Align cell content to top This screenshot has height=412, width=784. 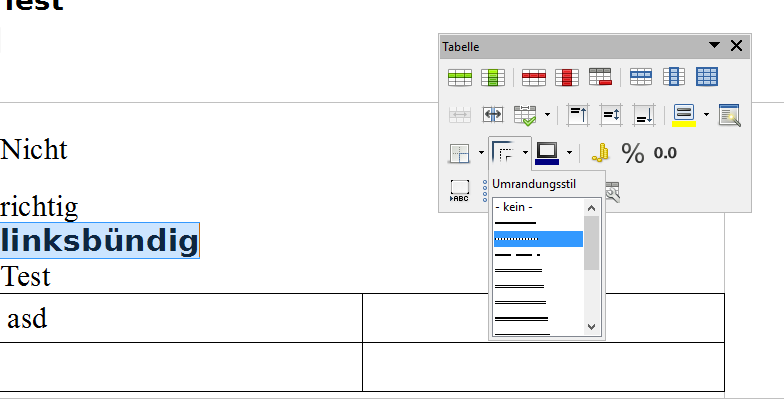(578, 115)
